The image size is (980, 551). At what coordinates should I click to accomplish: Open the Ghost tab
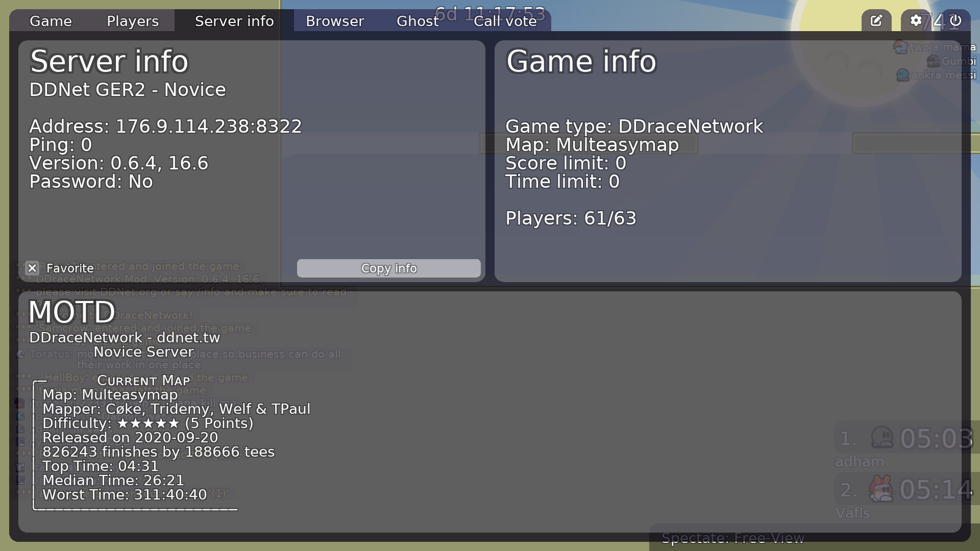point(418,21)
